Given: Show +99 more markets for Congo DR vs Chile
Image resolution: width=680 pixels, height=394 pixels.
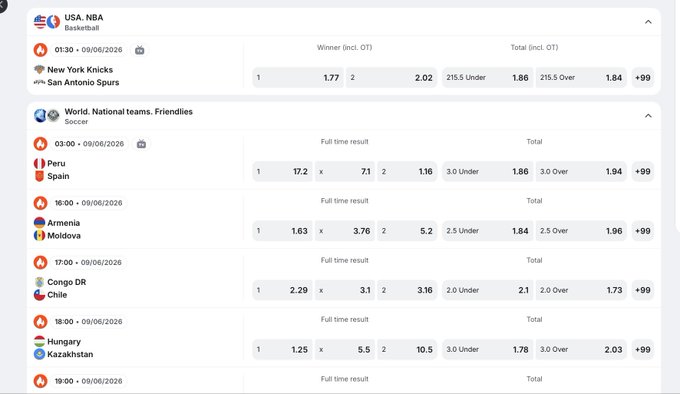Looking at the screenshot, I should point(643,290).
